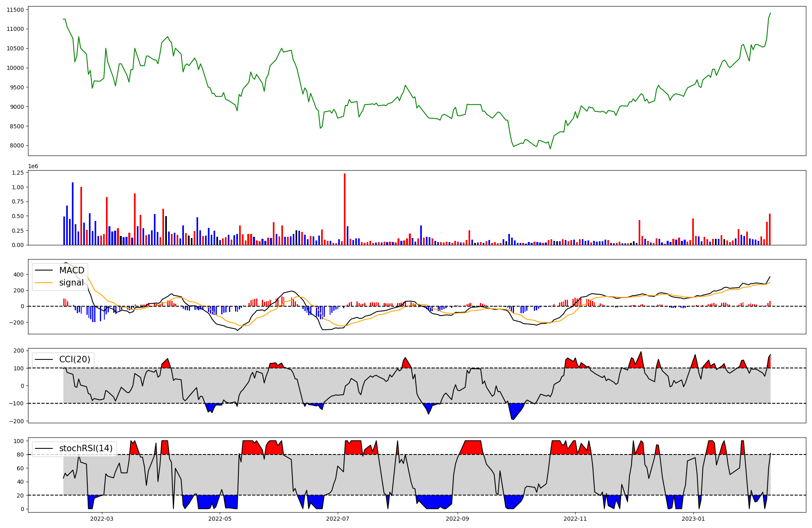Click the tallest red volume bar
This screenshot has width=812, height=528.
coord(345,209)
